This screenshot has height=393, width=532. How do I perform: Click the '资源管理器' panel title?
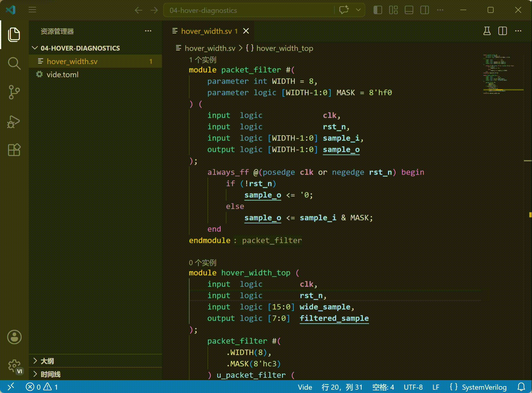[57, 31]
